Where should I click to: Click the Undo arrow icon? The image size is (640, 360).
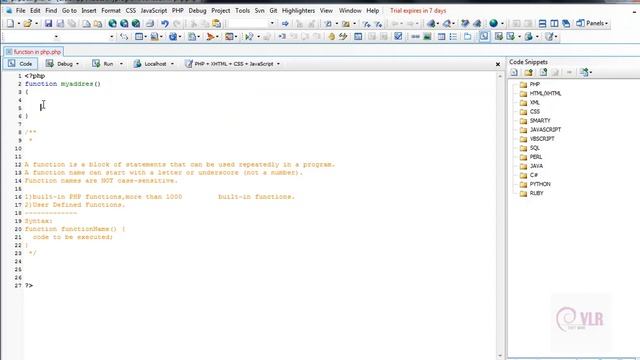165,24
